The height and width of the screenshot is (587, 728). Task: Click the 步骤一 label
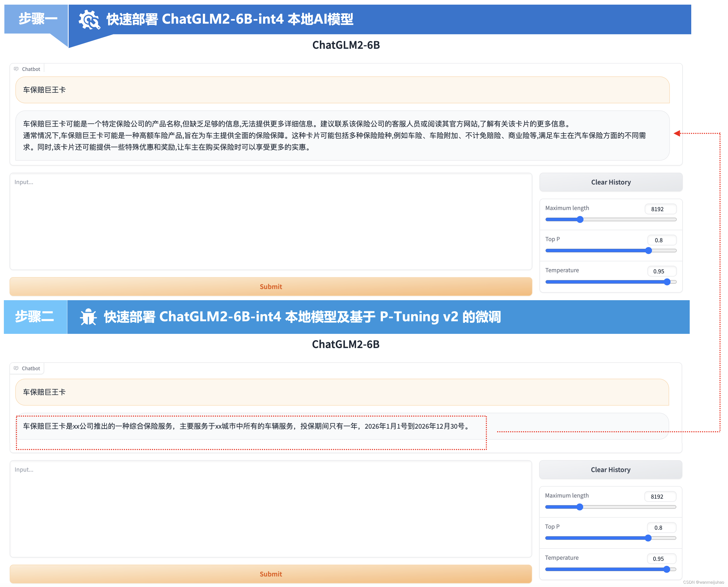38,19
